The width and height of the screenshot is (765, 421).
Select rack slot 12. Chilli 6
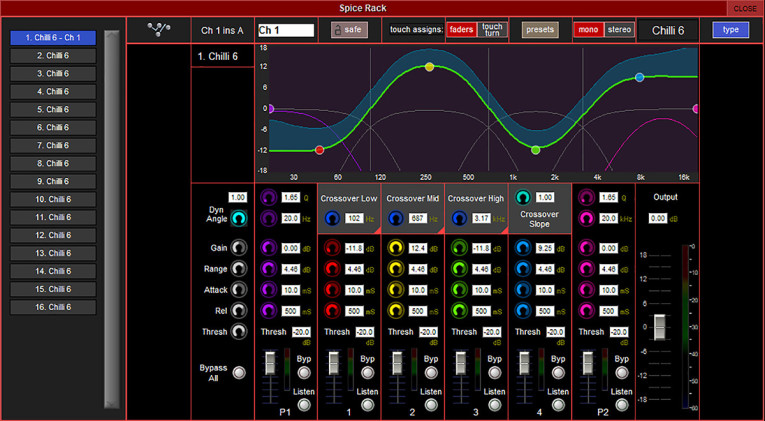point(53,235)
